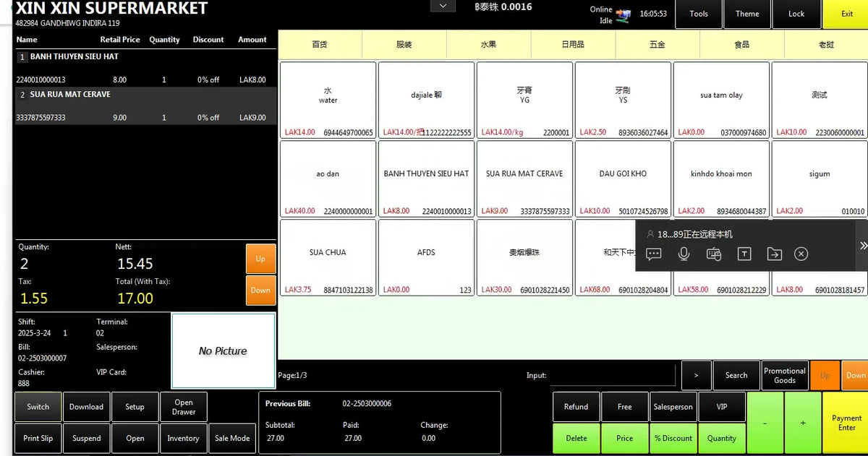868x456 pixels.
Task: Click the Switch button
Action: tap(38, 407)
